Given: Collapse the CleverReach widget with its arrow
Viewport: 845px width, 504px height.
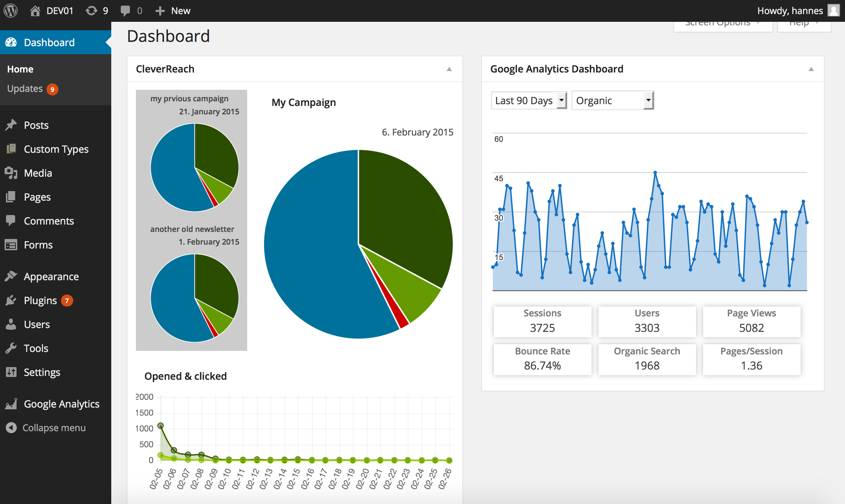Looking at the screenshot, I should click(x=449, y=69).
